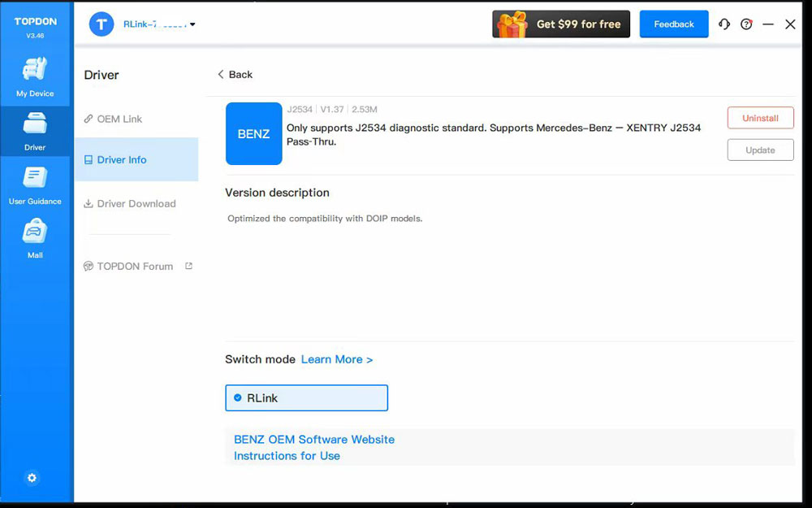
Task: Open the My Device section icon
Action: point(35,69)
